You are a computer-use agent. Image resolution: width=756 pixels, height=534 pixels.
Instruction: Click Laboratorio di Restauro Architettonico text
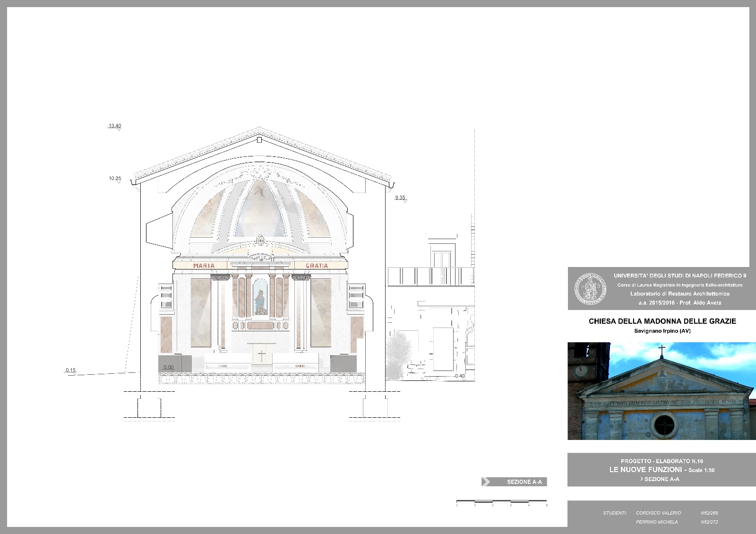(680, 294)
